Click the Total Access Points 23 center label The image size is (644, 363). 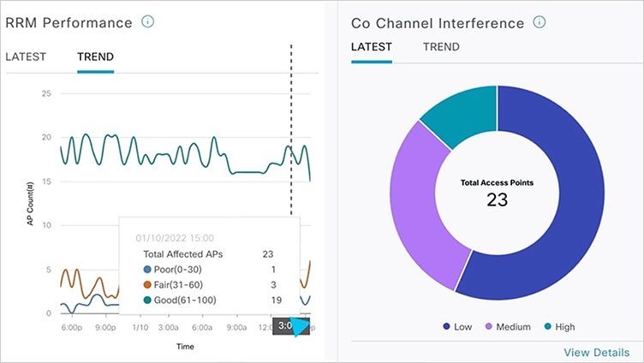point(497,193)
